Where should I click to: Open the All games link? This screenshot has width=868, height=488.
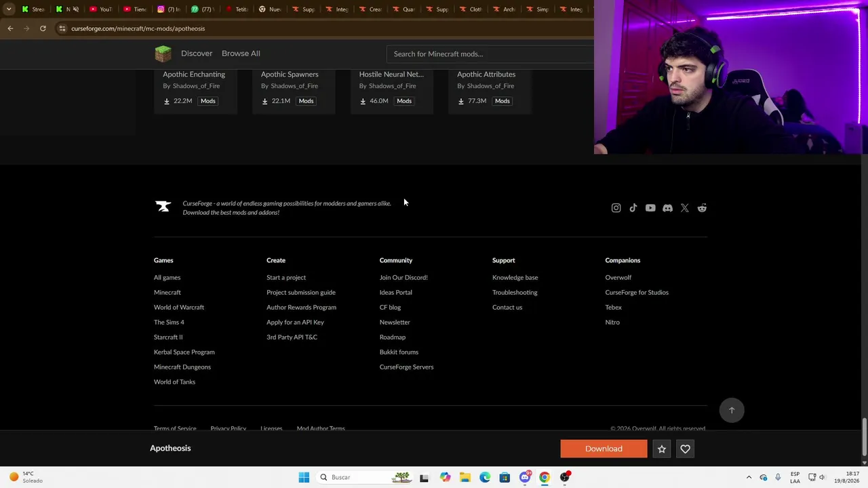[167, 278]
